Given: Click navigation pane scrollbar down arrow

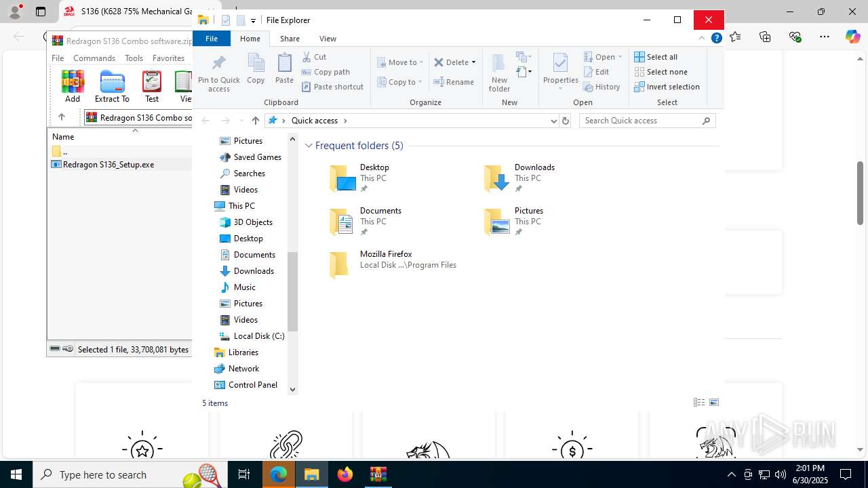Looking at the screenshot, I should [x=293, y=390].
